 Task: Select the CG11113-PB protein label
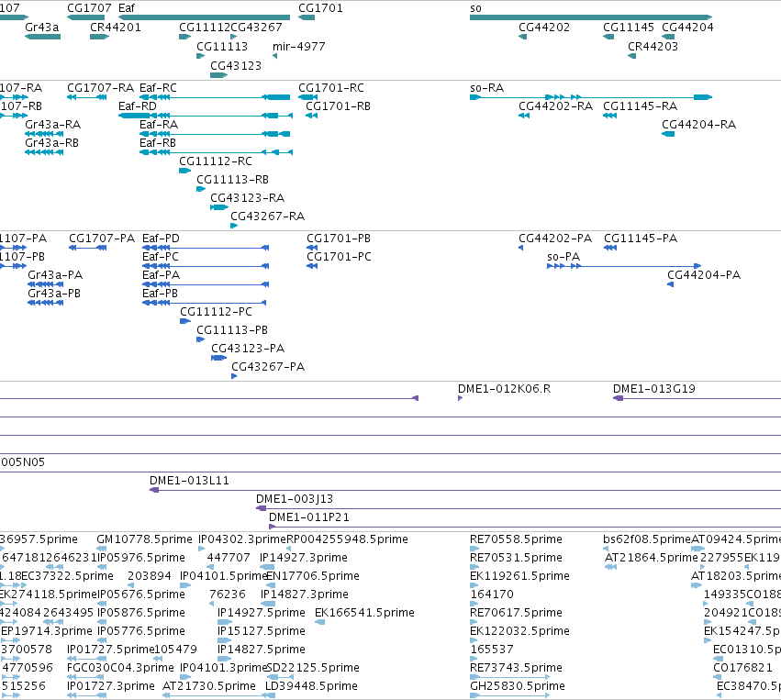pyautogui.click(x=232, y=330)
